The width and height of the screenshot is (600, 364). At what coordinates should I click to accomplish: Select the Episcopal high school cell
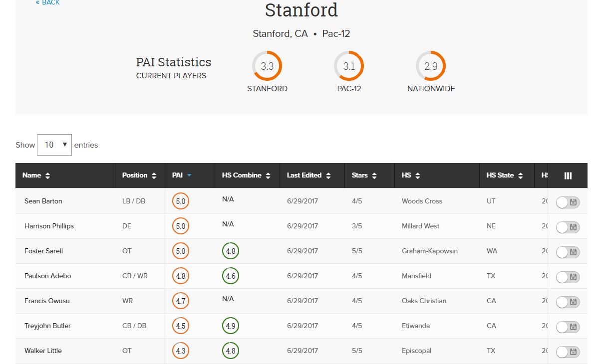[x=416, y=351]
